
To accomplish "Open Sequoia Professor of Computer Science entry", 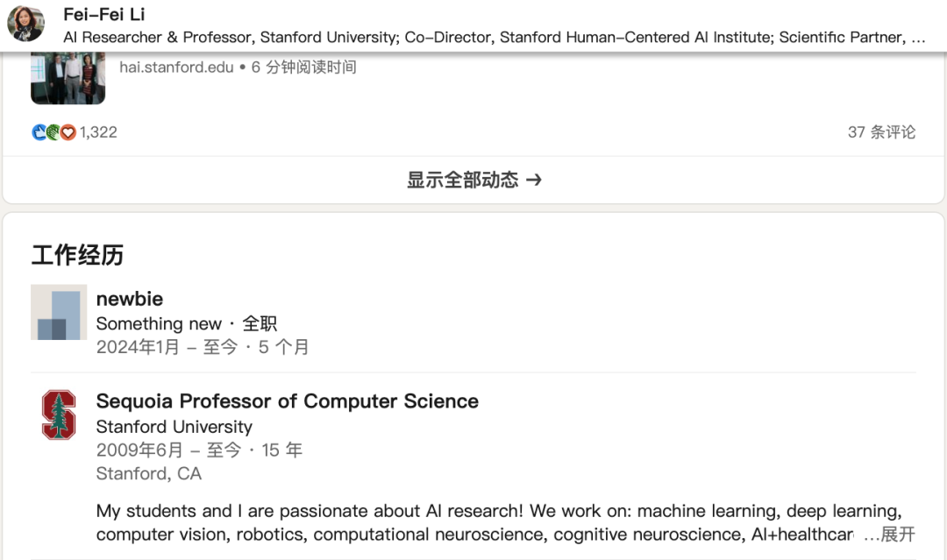I will [287, 401].
